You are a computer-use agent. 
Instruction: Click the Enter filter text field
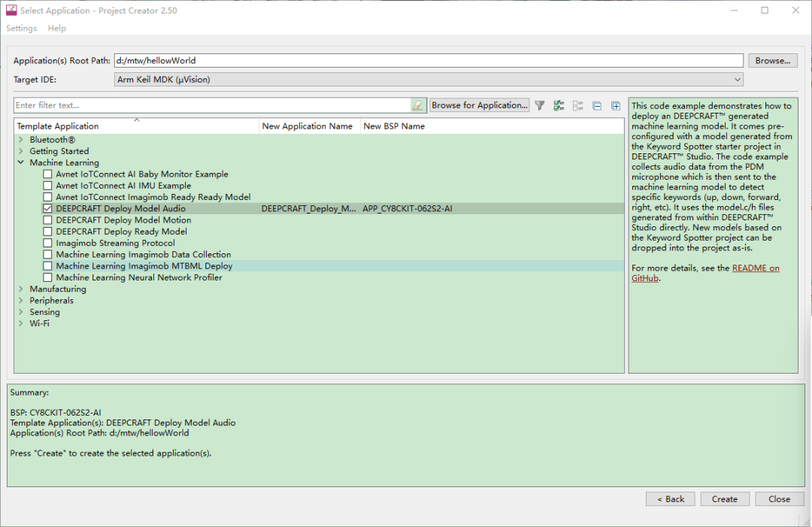point(212,105)
